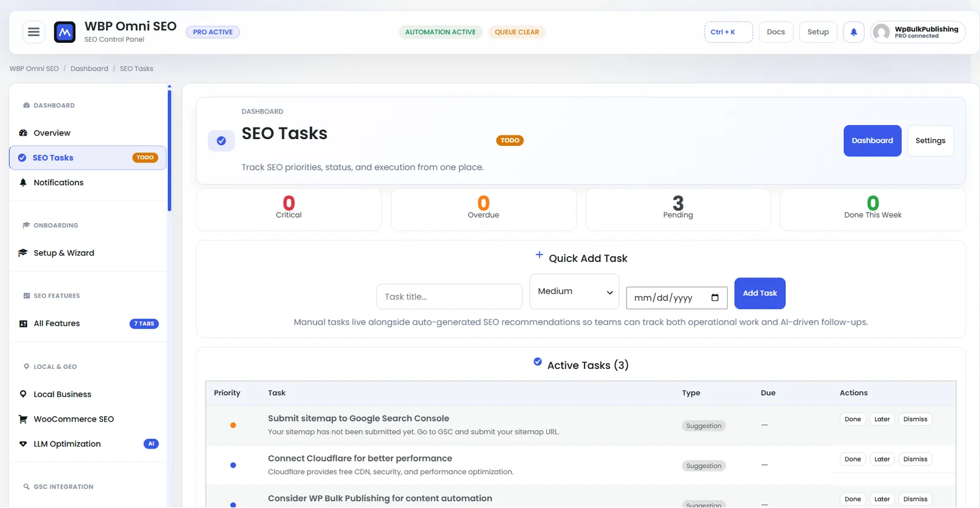The image size is (980, 508).
Task: Focus the Task title input field
Action: (449, 297)
